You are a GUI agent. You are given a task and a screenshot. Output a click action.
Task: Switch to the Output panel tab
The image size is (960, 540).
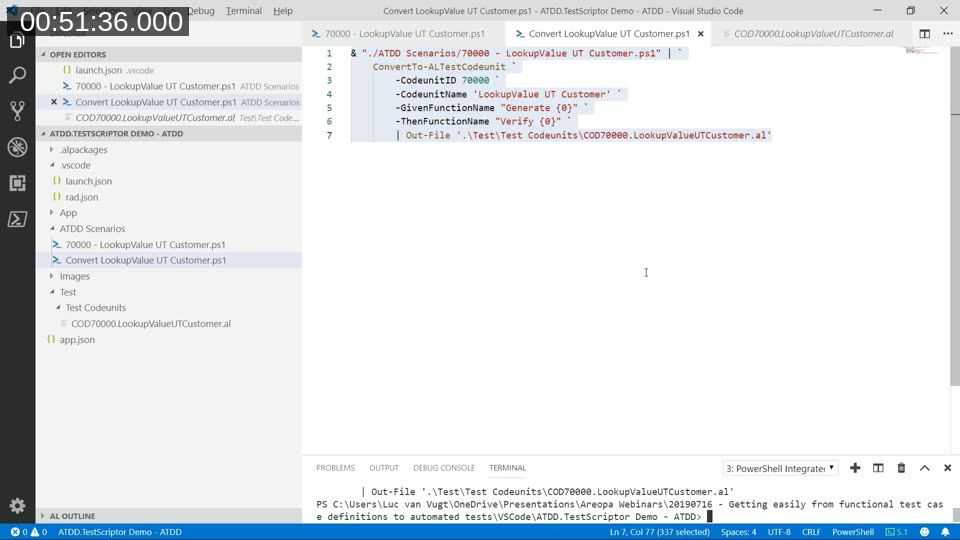coord(384,468)
